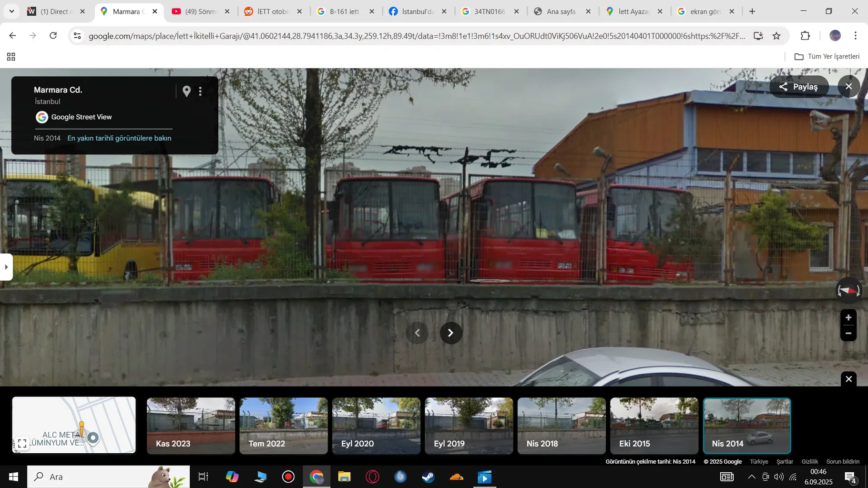The image size is (868, 488).
Task: Open the bookmarks grid icon under the toolbar
Action: [x=11, y=57]
